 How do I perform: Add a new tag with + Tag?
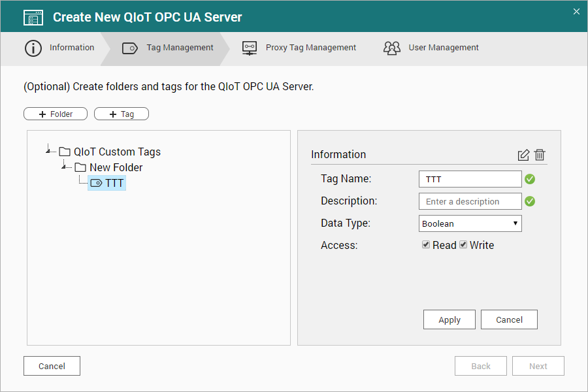[x=122, y=114]
